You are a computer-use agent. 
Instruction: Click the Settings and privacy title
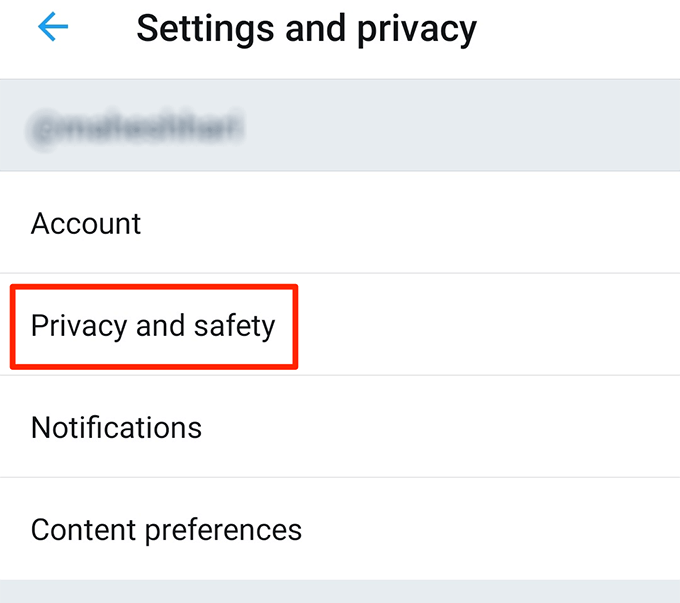[x=306, y=29]
